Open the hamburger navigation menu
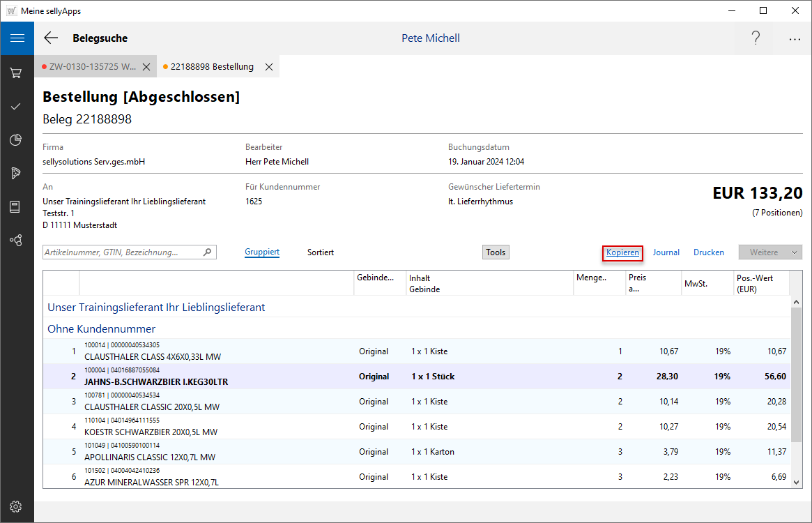Viewport: 812px width, 523px height. point(17,38)
